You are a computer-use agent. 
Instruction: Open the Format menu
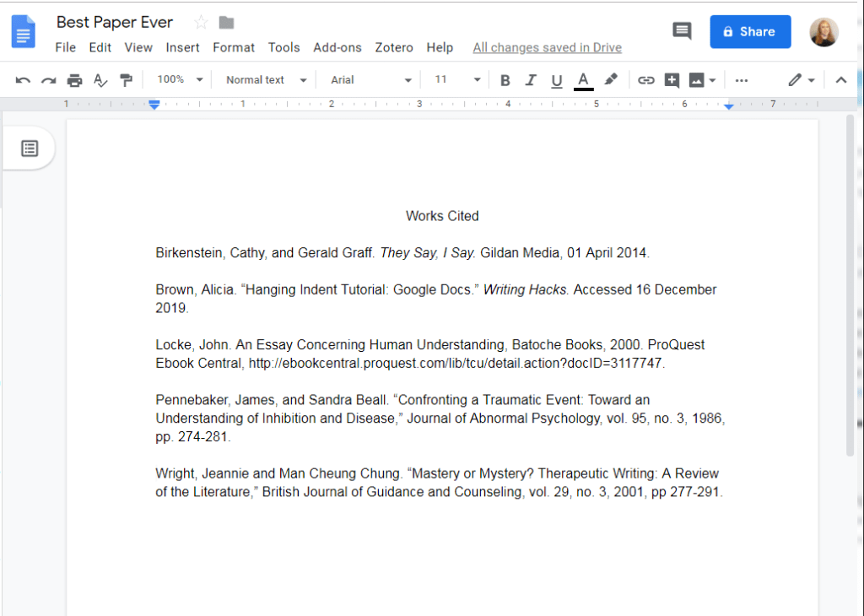234,47
